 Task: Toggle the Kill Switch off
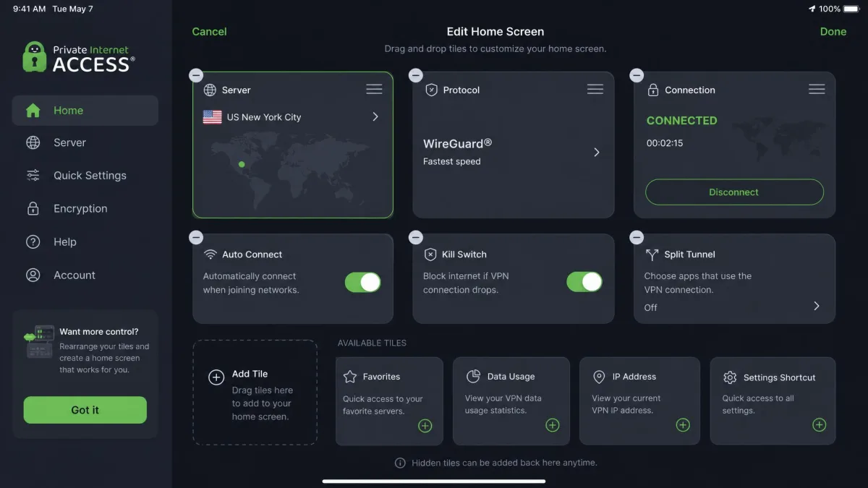point(584,282)
